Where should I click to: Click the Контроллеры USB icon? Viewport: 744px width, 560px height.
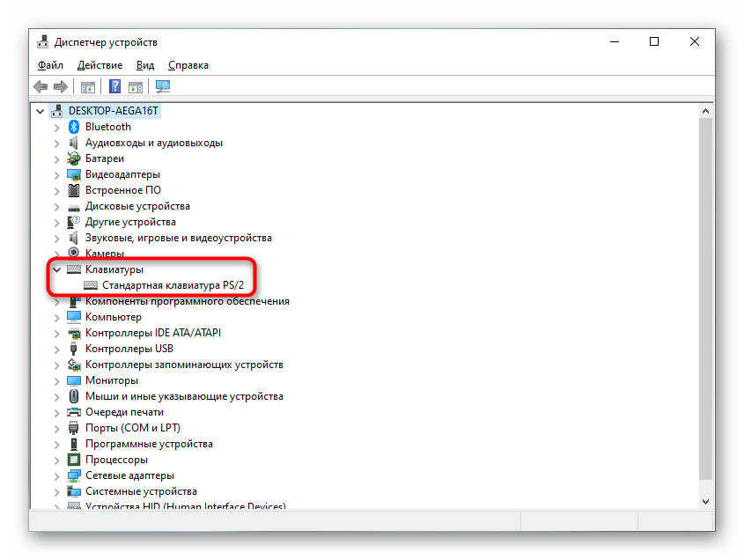click(75, 349)
